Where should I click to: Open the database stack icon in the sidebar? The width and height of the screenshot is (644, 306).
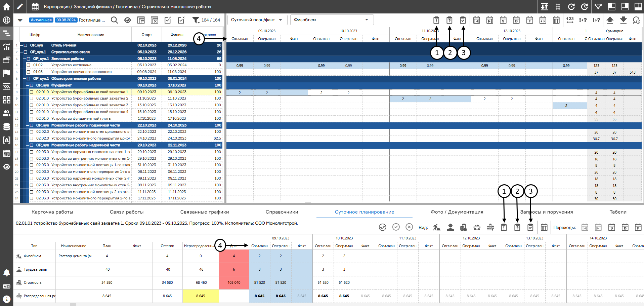pos(6,127)
